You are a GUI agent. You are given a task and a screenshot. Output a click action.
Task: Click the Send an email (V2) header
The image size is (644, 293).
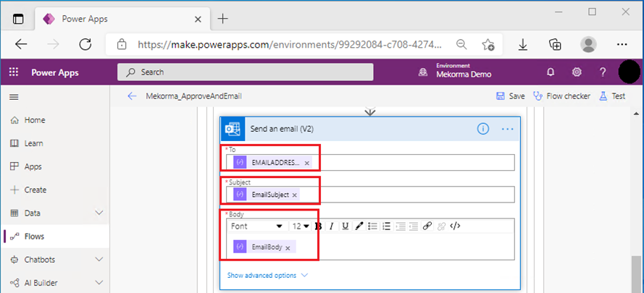[x=369, y=129]
